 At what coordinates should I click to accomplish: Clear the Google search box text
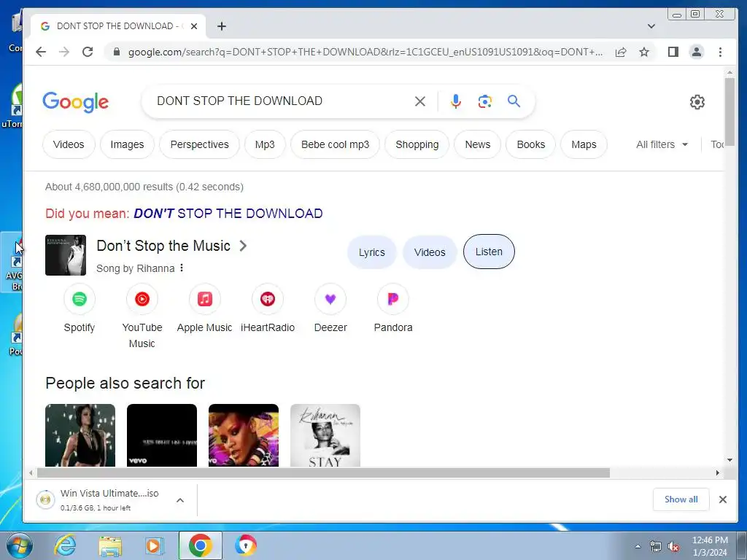(419, 101)
